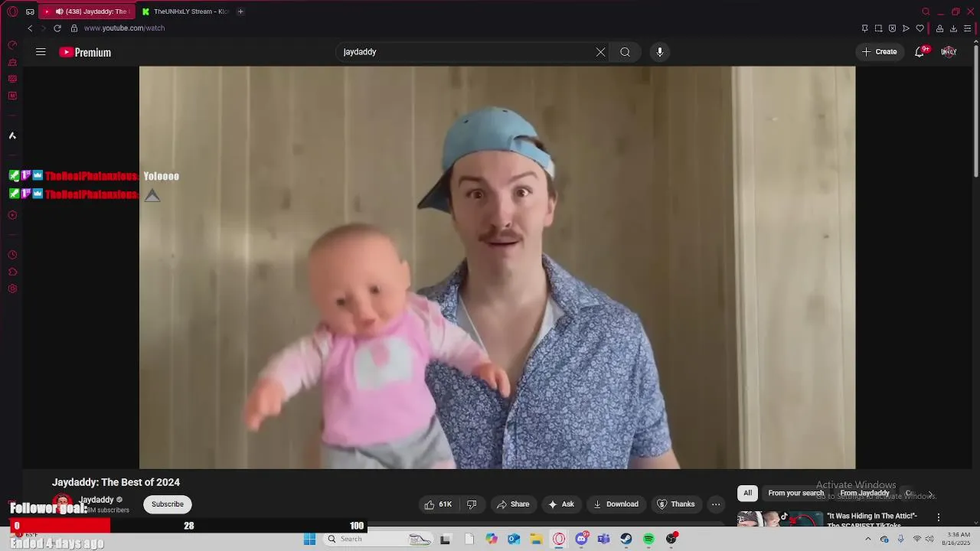This screenshot has height=551, width=980.
Task: Select From your search chip
Action: tap(796, 493)
